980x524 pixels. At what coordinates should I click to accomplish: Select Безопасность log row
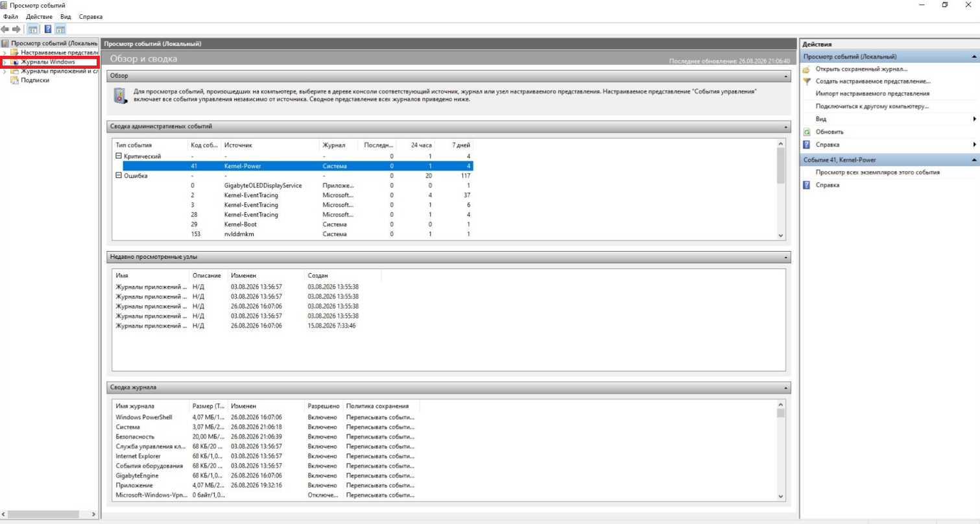(266, 437)
